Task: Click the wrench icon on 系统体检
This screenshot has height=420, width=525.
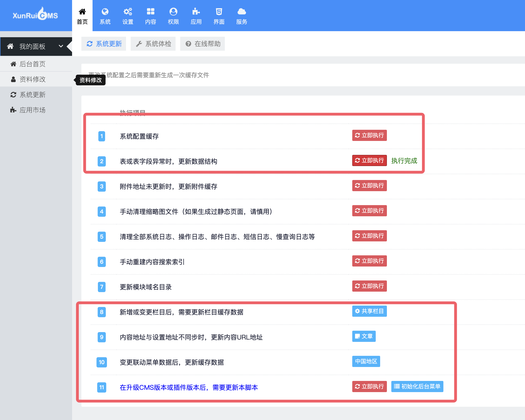Action: click(139, 44)
